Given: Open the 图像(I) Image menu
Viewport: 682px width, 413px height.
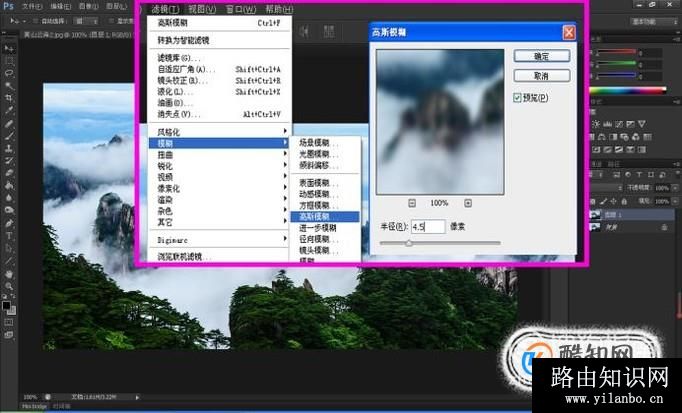Looking at the screenshot, I should 88,7.
